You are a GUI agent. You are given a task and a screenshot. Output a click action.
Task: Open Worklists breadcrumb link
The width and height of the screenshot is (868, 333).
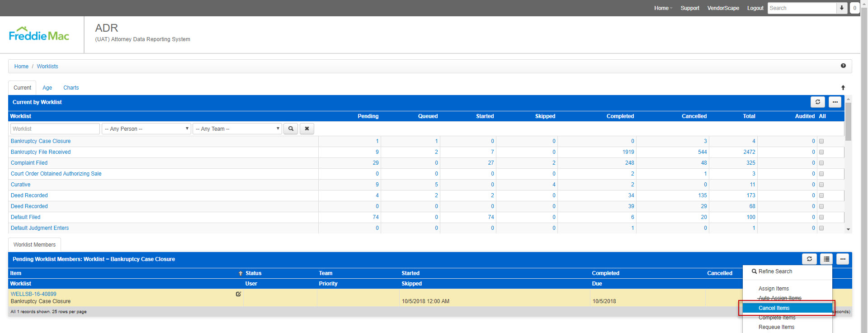pyautogui.click(x=47, y=67)
